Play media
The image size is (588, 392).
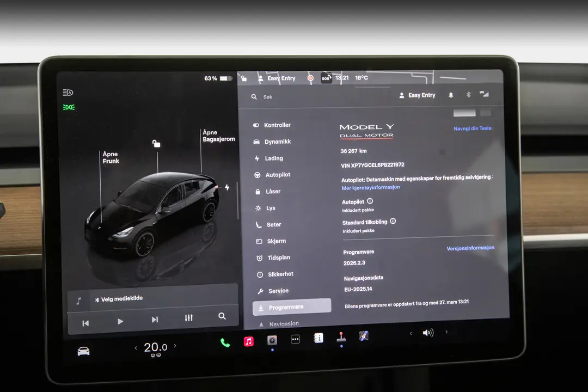pos(120,321)
